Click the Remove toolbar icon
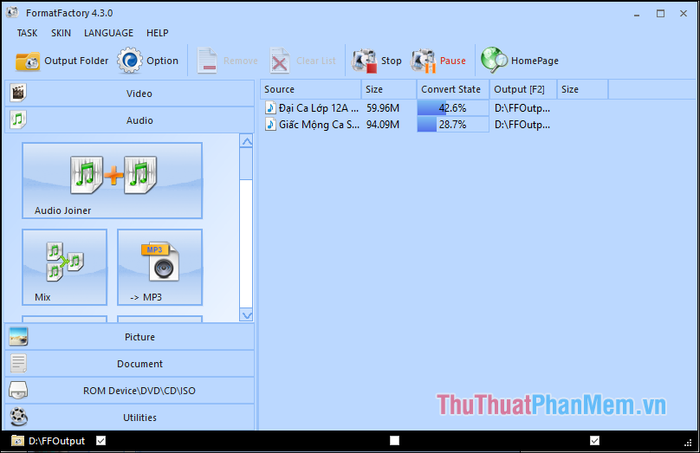The height and width of the screenshot is (453, 700). tap(207, 61)
